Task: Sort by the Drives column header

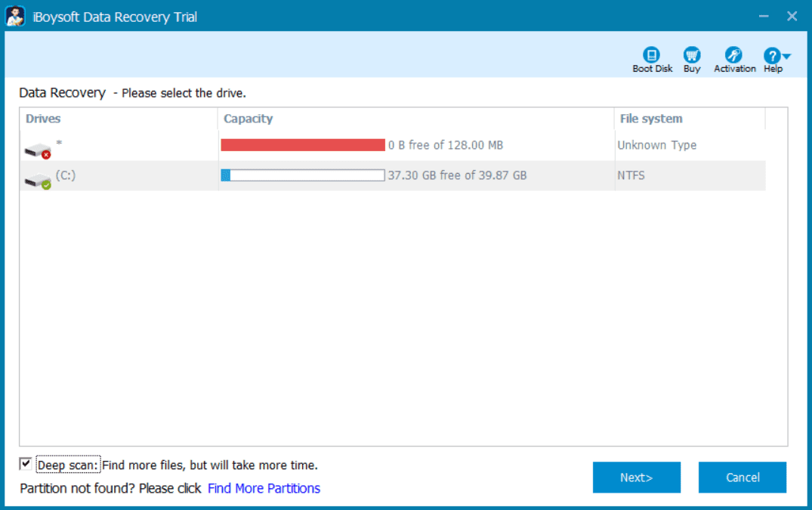Action: point(119,119)
